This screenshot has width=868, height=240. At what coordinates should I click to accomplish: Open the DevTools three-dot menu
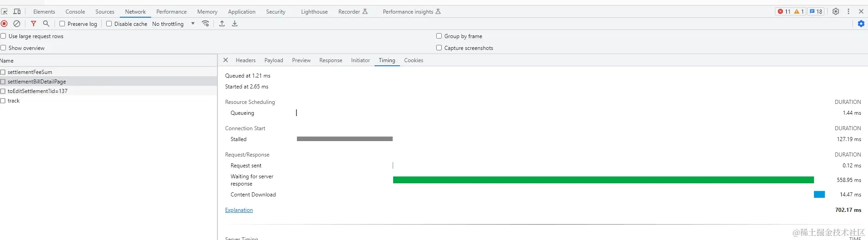click(848, 11)
